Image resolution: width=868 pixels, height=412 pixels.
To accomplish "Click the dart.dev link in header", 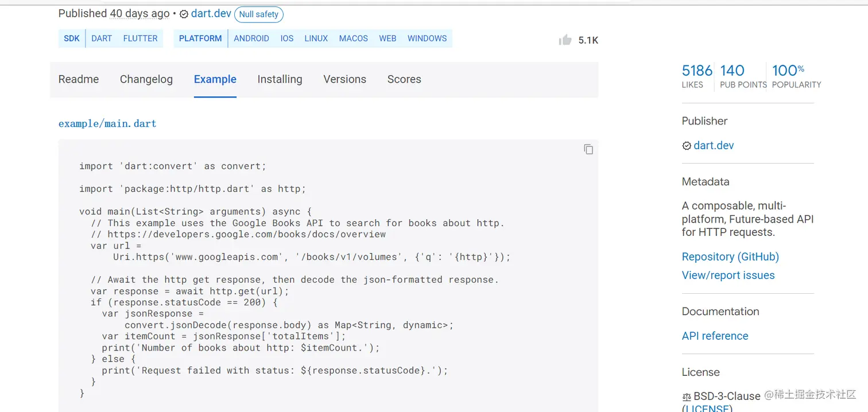I will [x=211, y=14].
